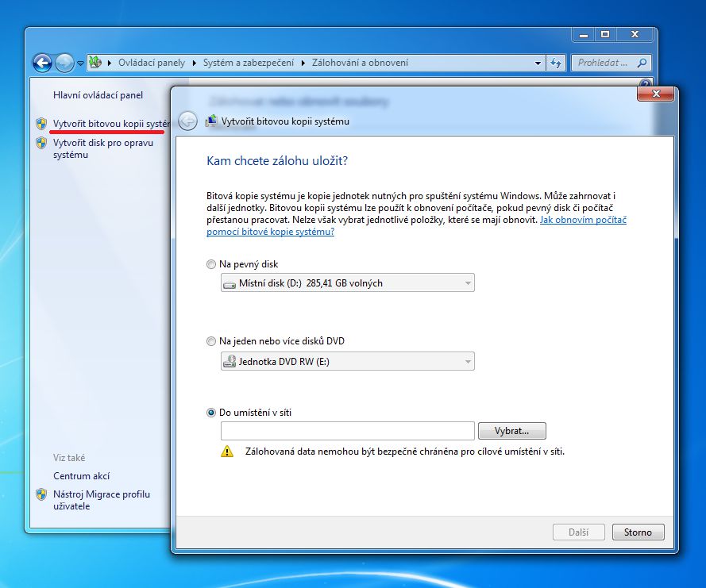
Task: Click Vytvořit bitovou kopii systému sidebar link
Action: pos(111,123)
